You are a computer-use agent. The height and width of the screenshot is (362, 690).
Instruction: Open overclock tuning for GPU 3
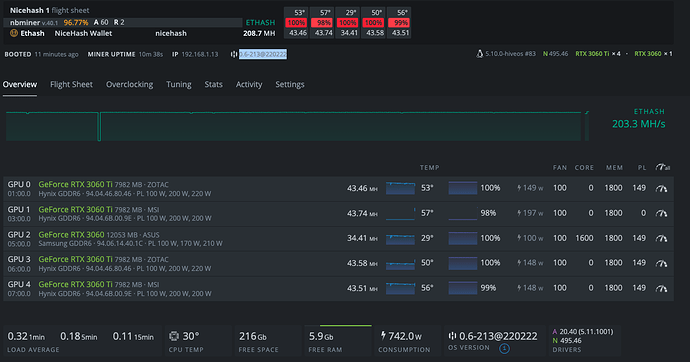661,263
